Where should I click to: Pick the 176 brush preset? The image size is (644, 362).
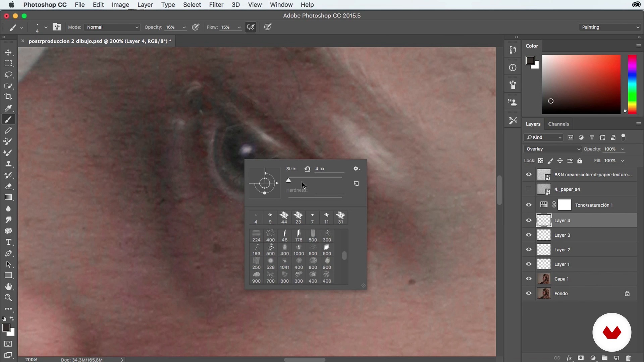tap(299, 236)
